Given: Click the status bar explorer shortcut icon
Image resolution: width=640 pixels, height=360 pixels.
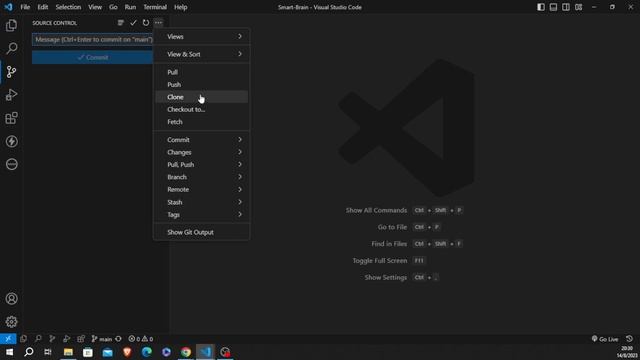Looking at the screenshot, I should tap(24, 339).
